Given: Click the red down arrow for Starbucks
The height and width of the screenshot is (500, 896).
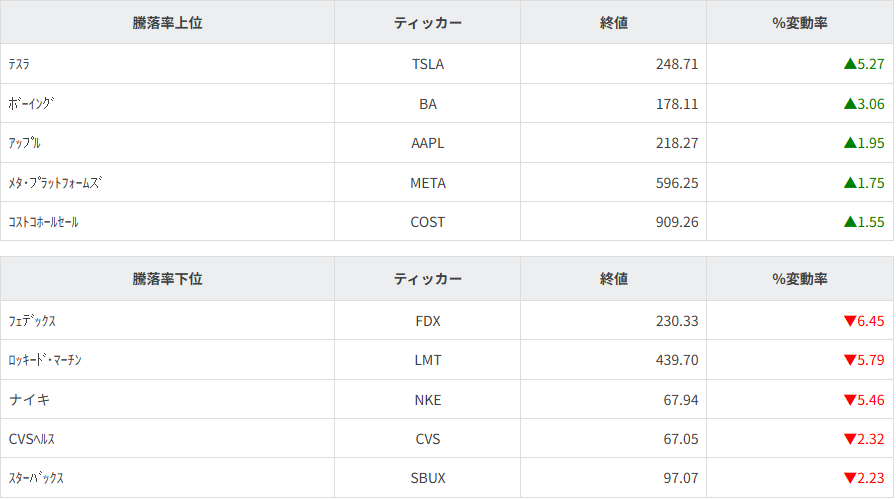Looking at the screenshot, I should coord(850,478).
